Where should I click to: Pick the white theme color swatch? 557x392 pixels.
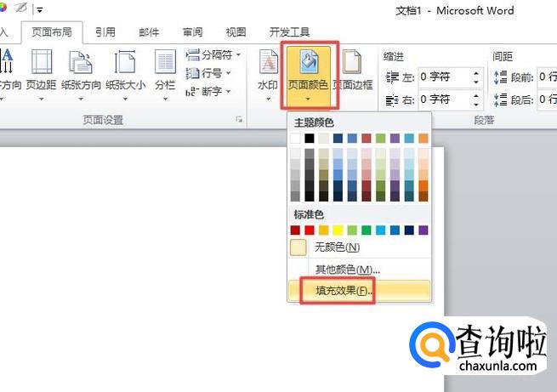(295, 138)
